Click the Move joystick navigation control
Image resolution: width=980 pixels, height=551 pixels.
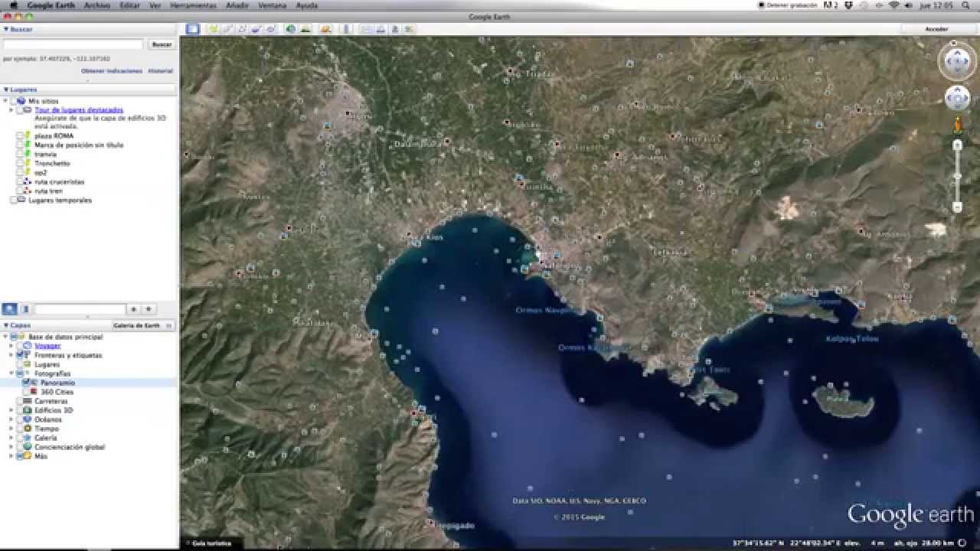957,98
